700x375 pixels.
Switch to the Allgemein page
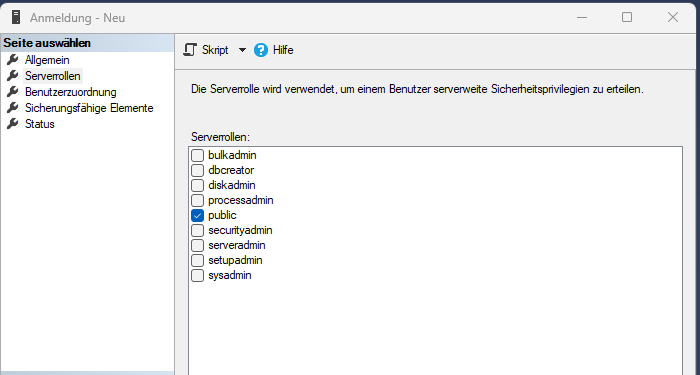click(47, 60)
